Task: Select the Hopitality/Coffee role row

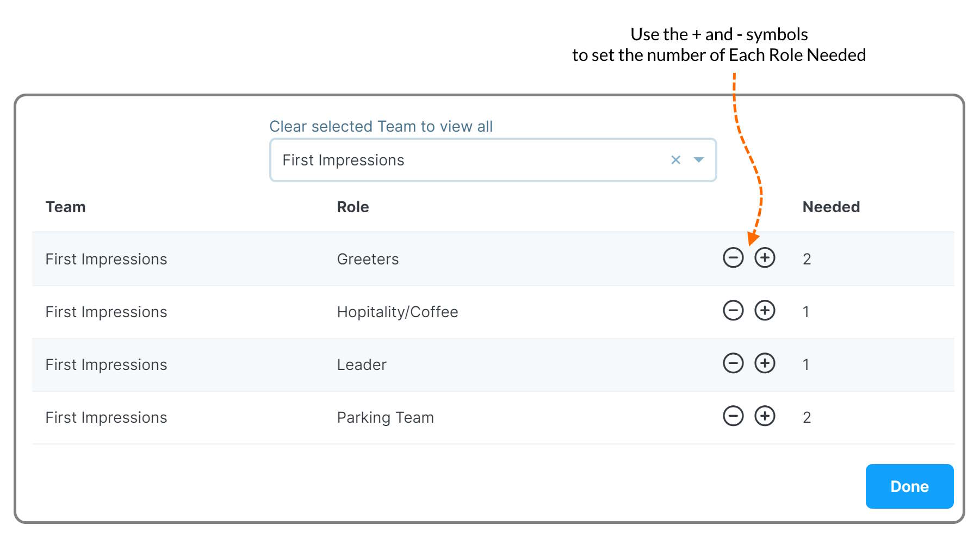Action: click(397, 312)
